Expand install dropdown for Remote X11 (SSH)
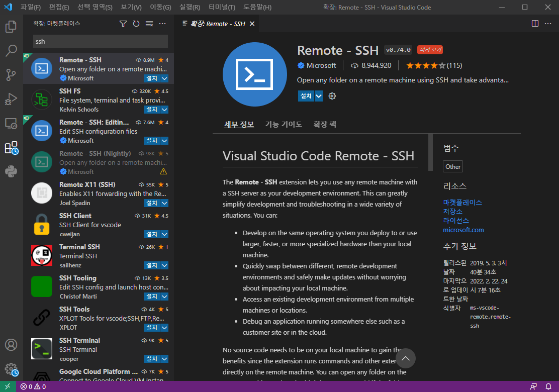The width and height of the screenshot is (559, 392). click(164, 203)
